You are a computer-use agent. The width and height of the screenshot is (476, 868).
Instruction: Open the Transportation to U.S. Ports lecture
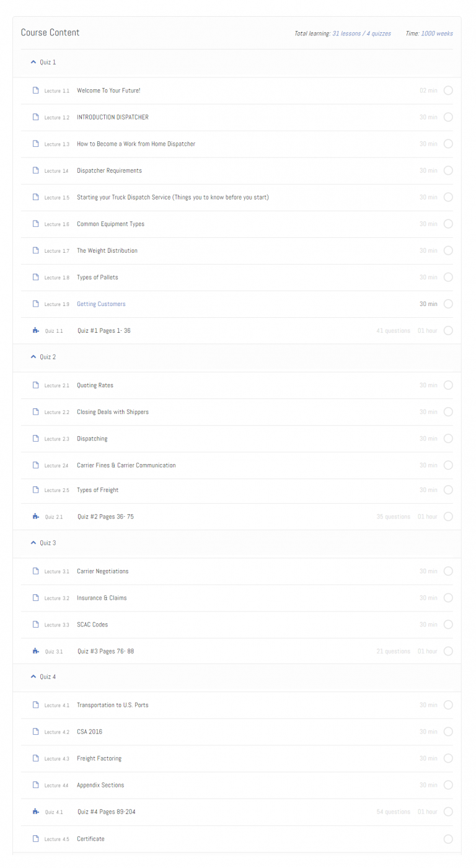point(112,705)
